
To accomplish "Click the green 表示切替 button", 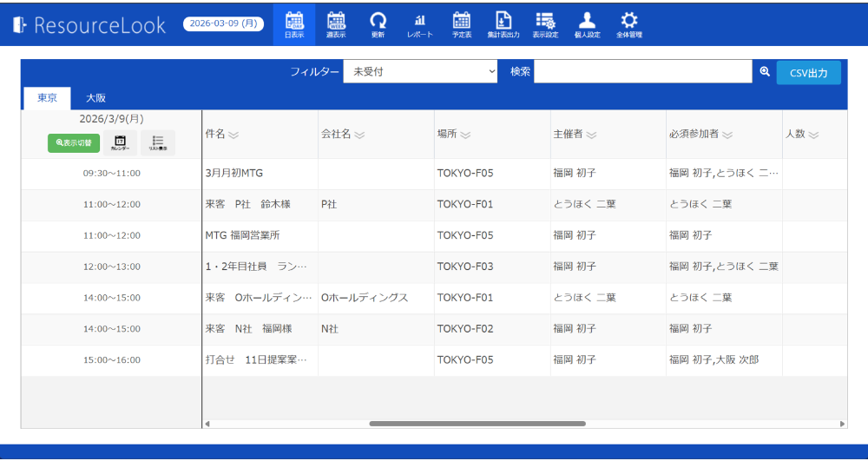I will (74, 142).
